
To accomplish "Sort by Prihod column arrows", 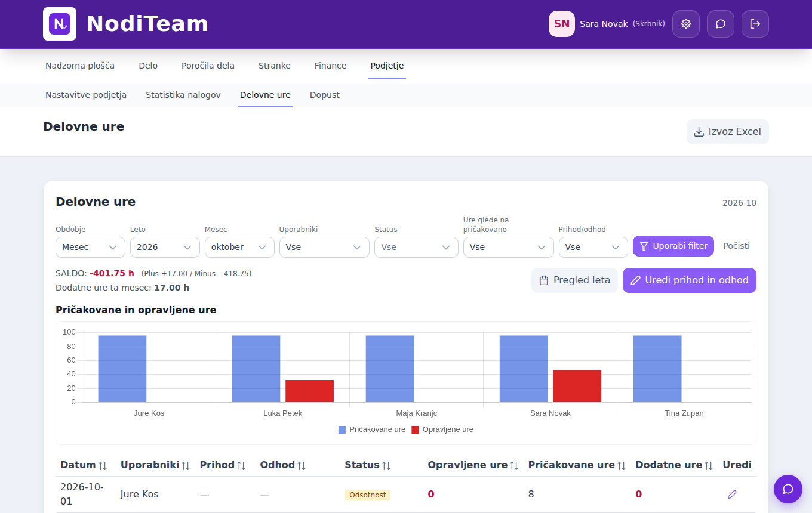I will pos(241,465).
